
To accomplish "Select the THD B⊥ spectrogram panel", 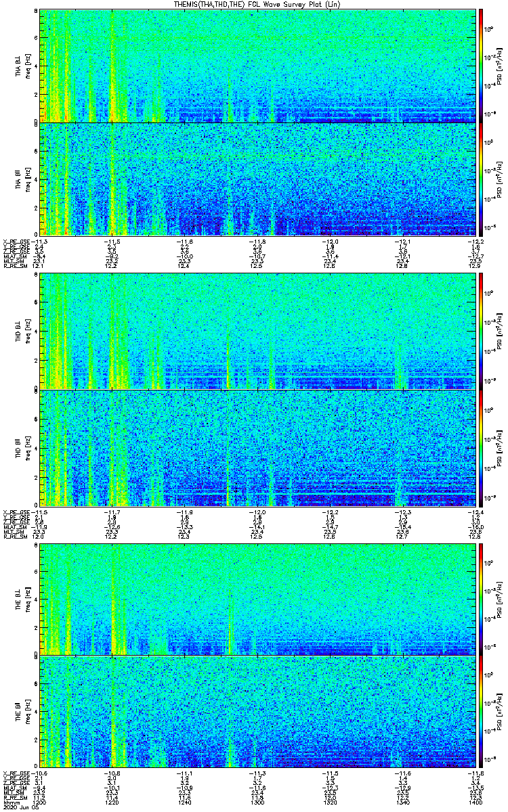I will coord(257,331).
